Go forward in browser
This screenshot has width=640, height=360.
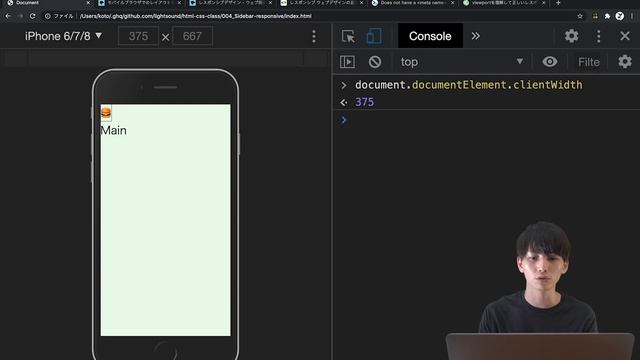20,16
